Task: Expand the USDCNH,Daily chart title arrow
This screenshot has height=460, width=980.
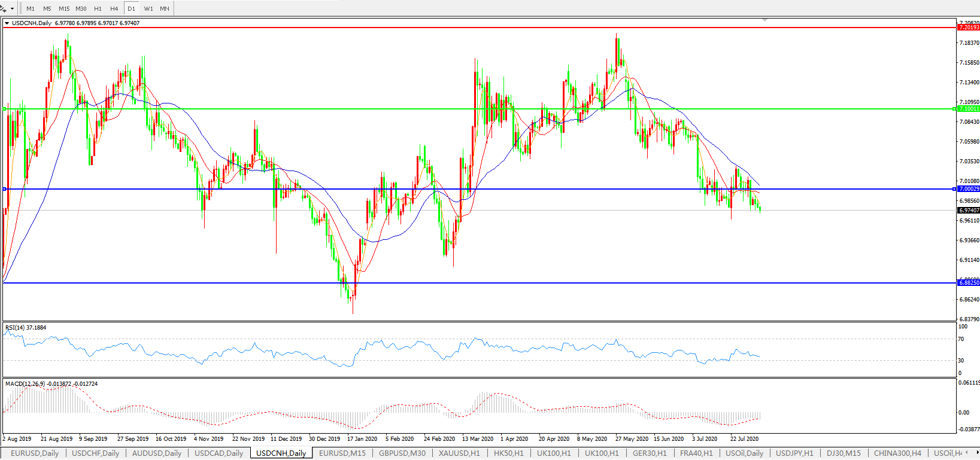Action: click(7, 23)
